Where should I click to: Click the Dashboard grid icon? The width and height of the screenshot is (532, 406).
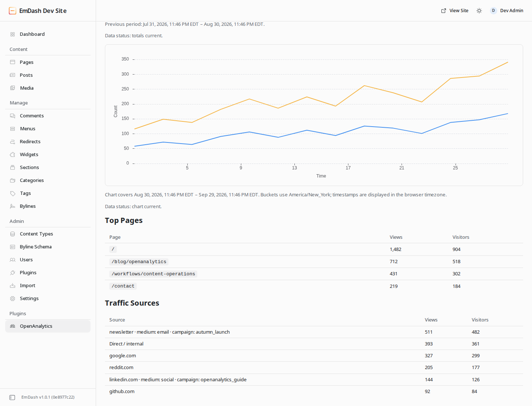(x=13, y=34)
